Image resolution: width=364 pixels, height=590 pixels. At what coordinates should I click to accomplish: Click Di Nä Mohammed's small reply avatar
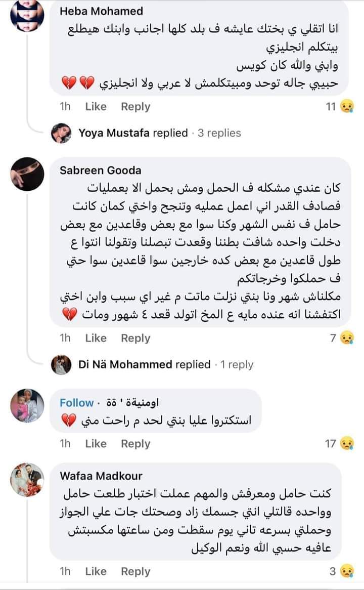coord(61,364)
